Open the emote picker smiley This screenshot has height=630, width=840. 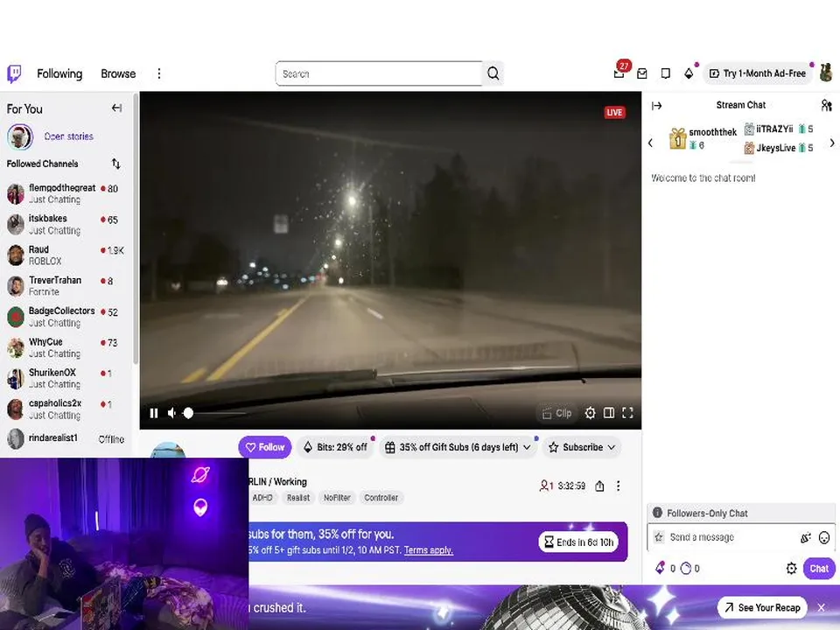click(x=824, y=537)
